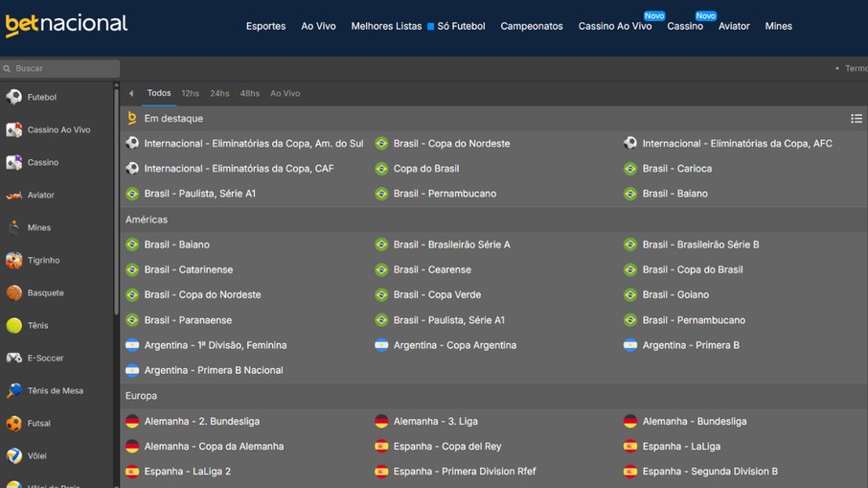868x488 pixels.
Task: Click the Tigrinho tiger icon
Action: (14, 260)
